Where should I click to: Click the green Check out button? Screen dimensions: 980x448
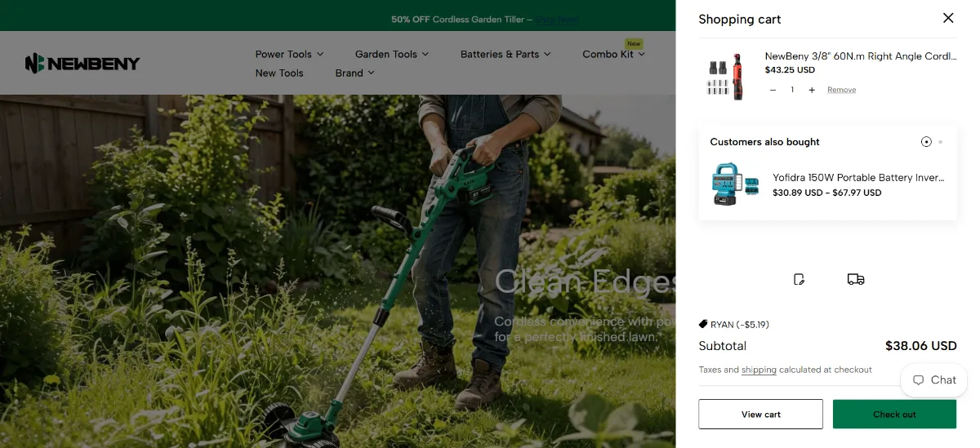point(894,414)
